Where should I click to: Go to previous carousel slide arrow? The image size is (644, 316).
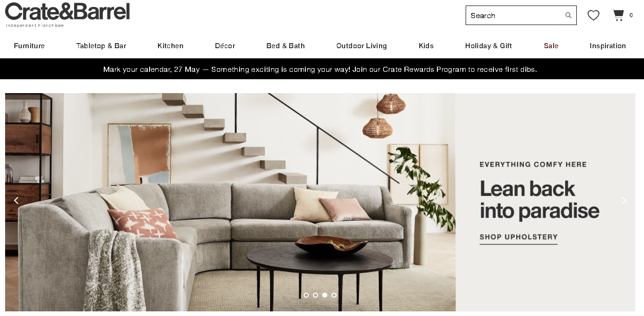coord(16,201)
